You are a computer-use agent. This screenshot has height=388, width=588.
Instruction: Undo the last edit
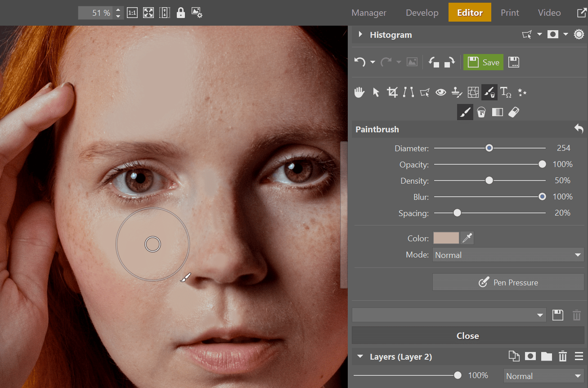360,62
